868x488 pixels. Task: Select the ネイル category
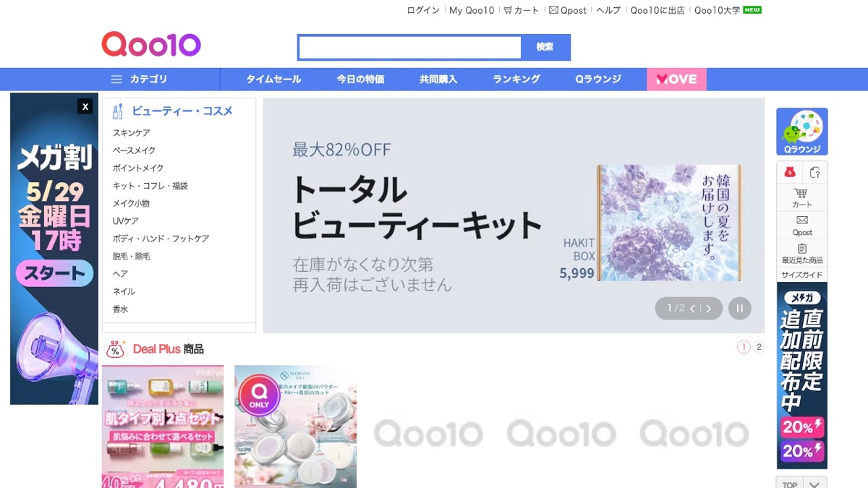click(124, 291)
